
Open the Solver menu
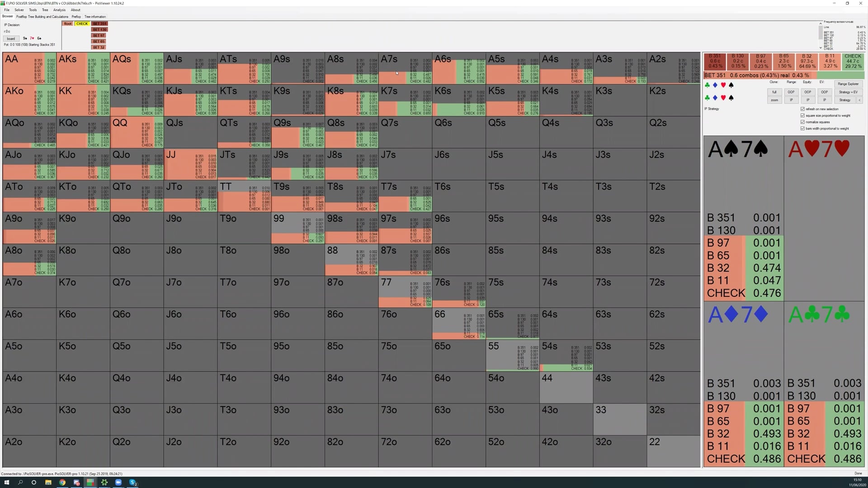pos(19,10)
